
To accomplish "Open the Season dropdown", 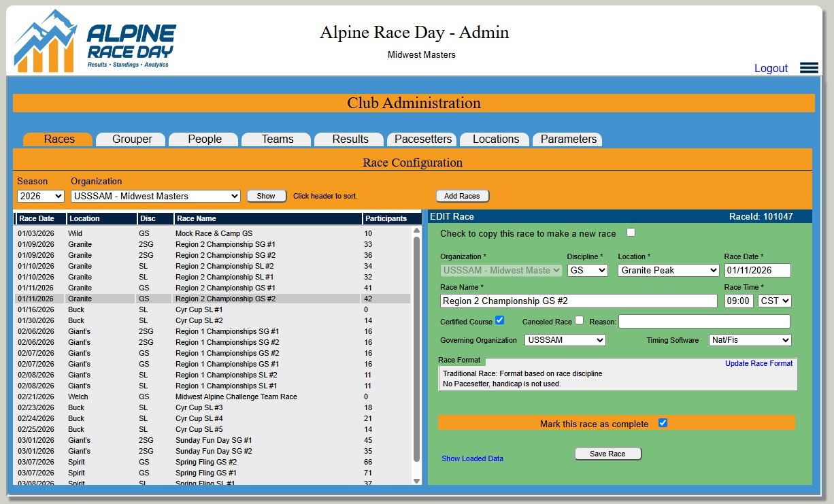I will (40, 196).
